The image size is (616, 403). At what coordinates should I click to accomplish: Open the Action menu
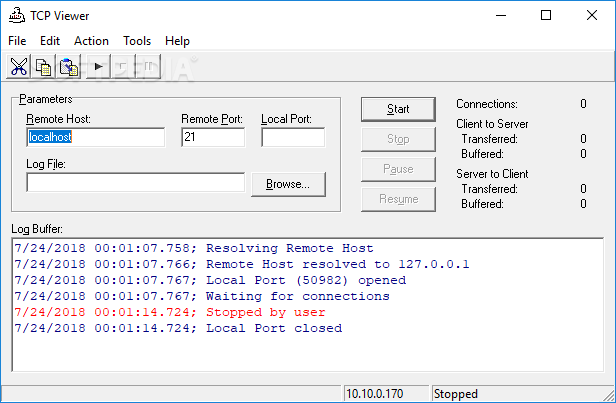coord(91,41)
